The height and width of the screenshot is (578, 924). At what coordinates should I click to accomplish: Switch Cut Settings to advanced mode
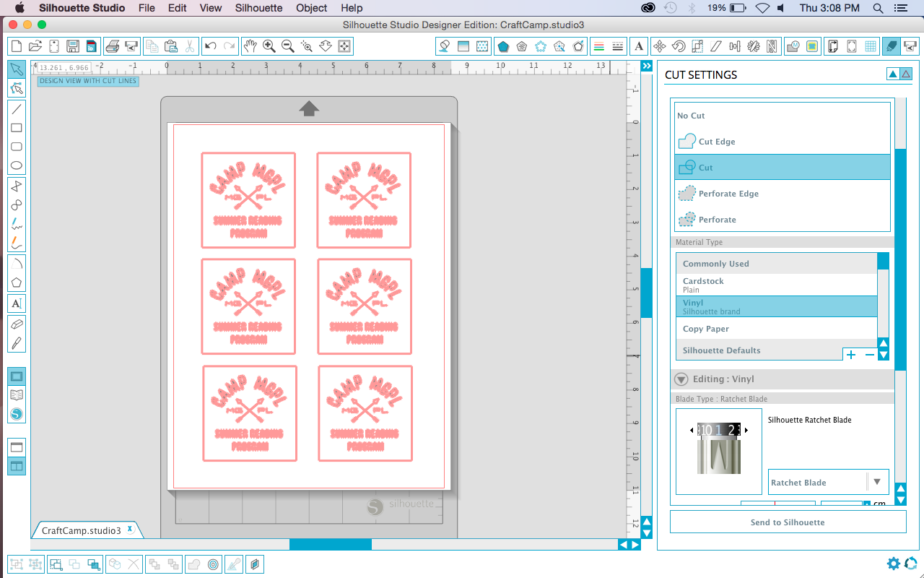[906, 74]
